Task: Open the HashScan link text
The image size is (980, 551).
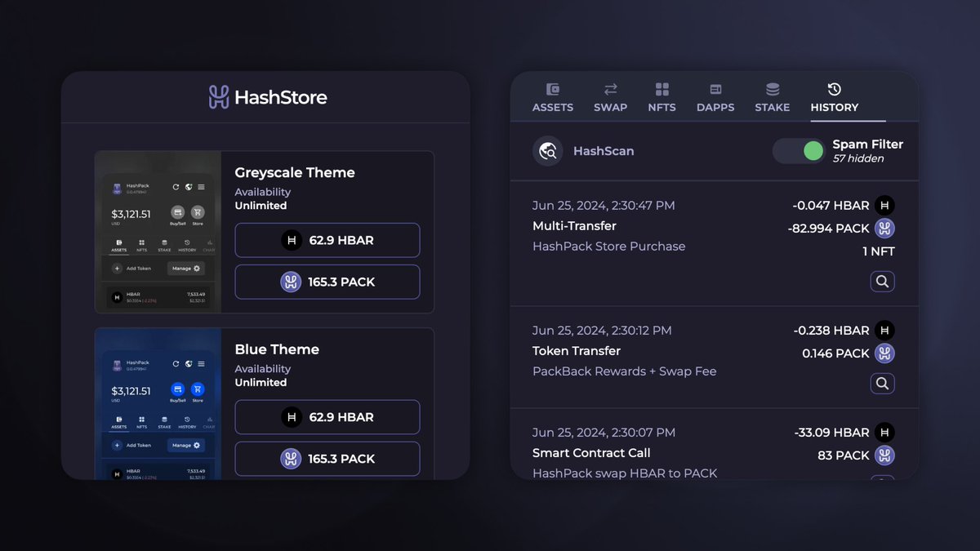Action: (x=604, y=151)
